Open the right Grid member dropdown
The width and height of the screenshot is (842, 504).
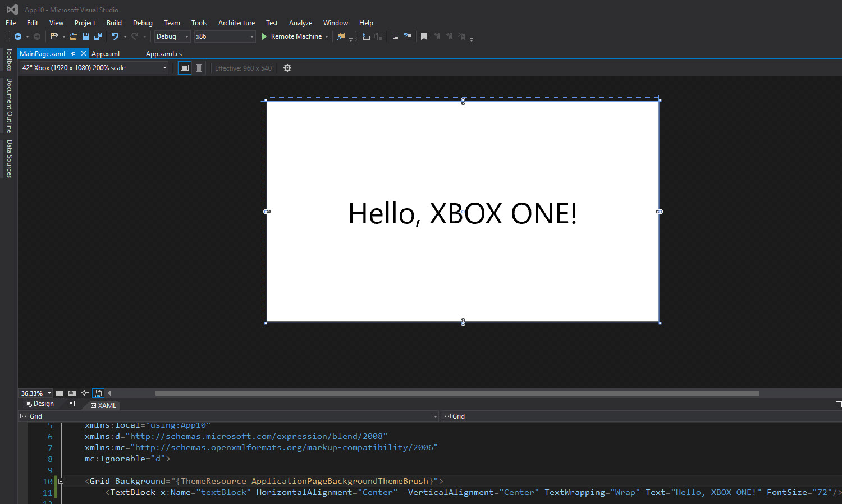pos(641,416)
